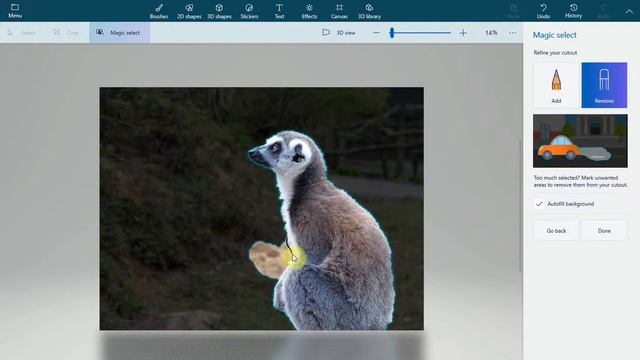Uncheck Autofill background checkbox

pyautogui.click(x=539, y=204)
